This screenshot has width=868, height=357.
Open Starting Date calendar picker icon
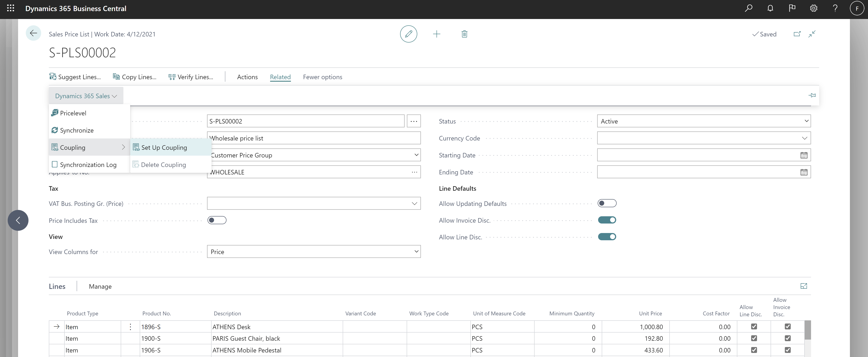[804, 155]
